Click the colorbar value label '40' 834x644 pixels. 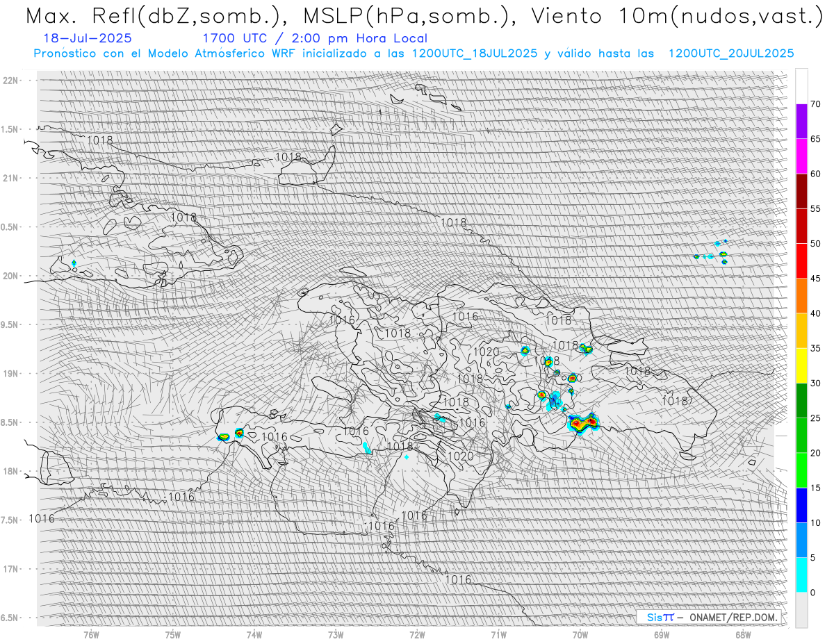point(816,313)
